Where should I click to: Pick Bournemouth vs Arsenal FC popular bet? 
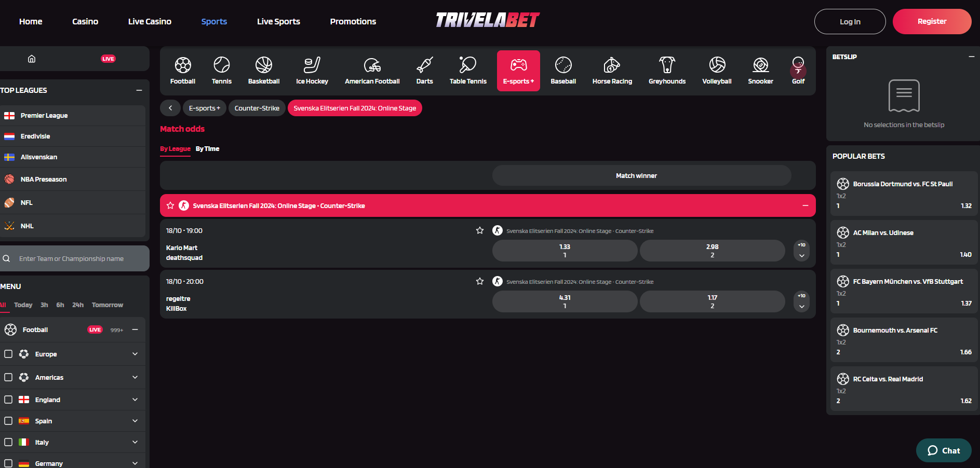[x=904, y=340]
